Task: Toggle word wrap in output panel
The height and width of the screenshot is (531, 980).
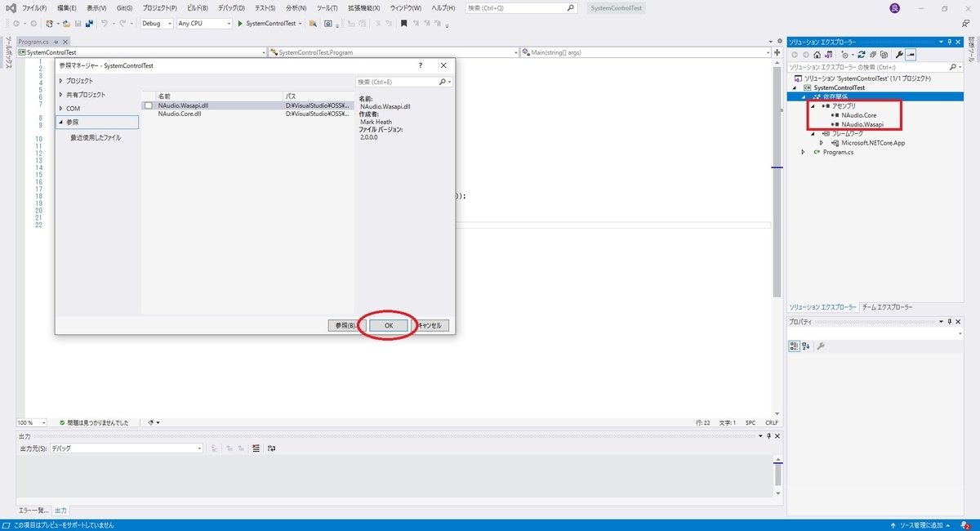Action: pyautogui.click(x=272, y=448)
